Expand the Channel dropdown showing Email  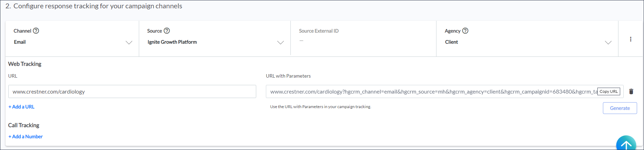(x=129, y=42)
